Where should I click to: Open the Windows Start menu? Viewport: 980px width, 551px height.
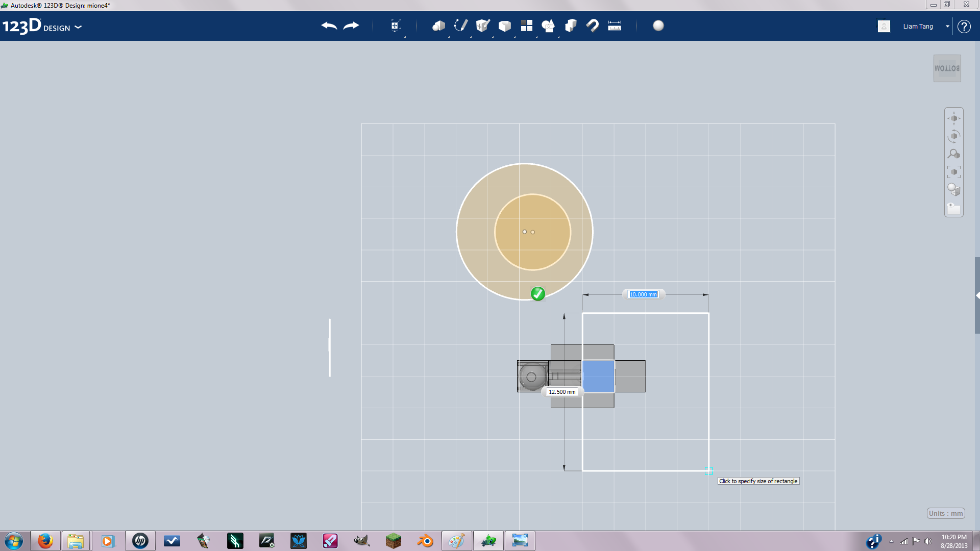14,541
